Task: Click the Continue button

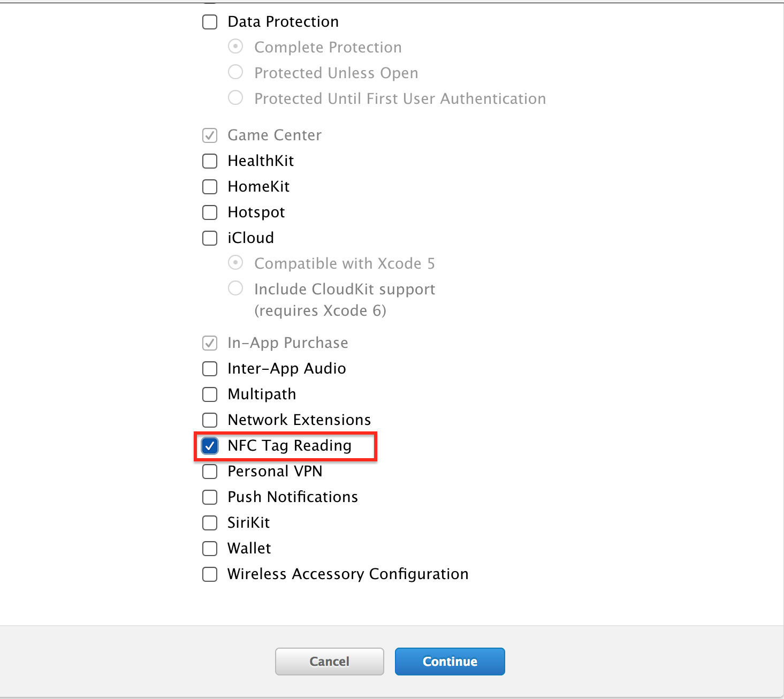Action: pos(450,662)
